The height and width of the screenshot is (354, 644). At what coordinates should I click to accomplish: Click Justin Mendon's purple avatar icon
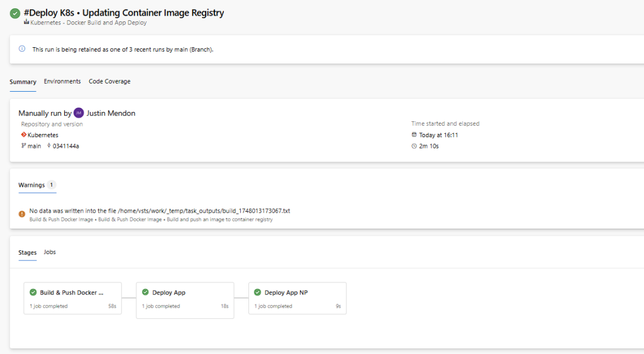(79, 113)
